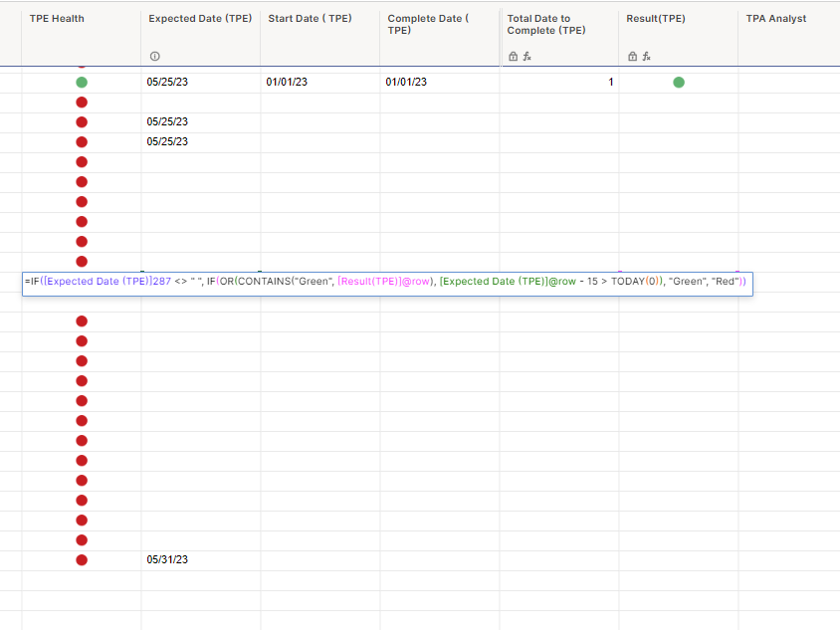840x630 pixels.
Task: Click the red health ball beside the 05/31/23 date
Action: 81,559
